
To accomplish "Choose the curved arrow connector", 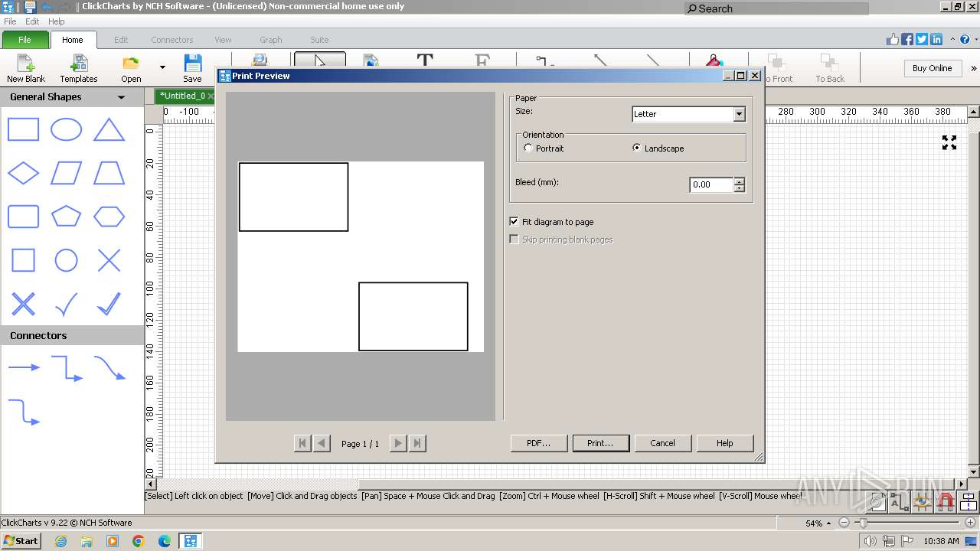I will (x=109, y=368).
